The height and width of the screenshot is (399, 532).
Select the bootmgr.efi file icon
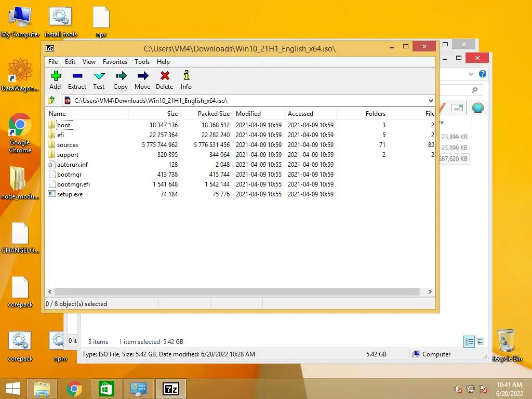(x=51, y=184)
